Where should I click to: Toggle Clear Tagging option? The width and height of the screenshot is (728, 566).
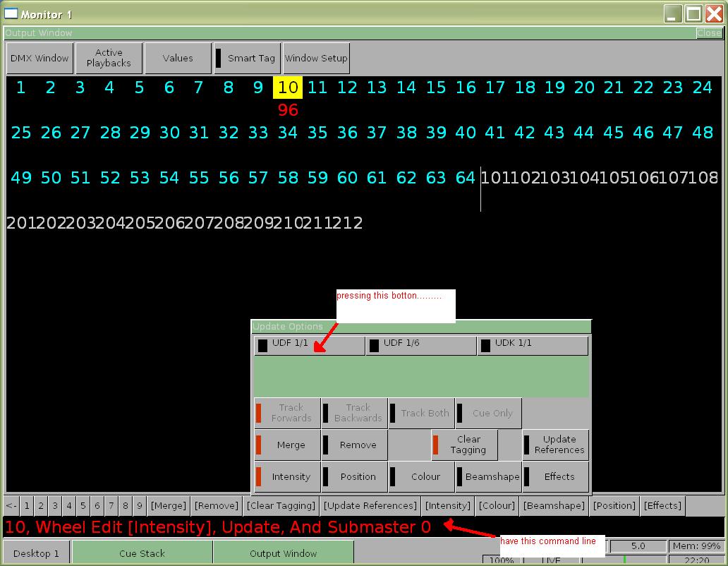465,445
